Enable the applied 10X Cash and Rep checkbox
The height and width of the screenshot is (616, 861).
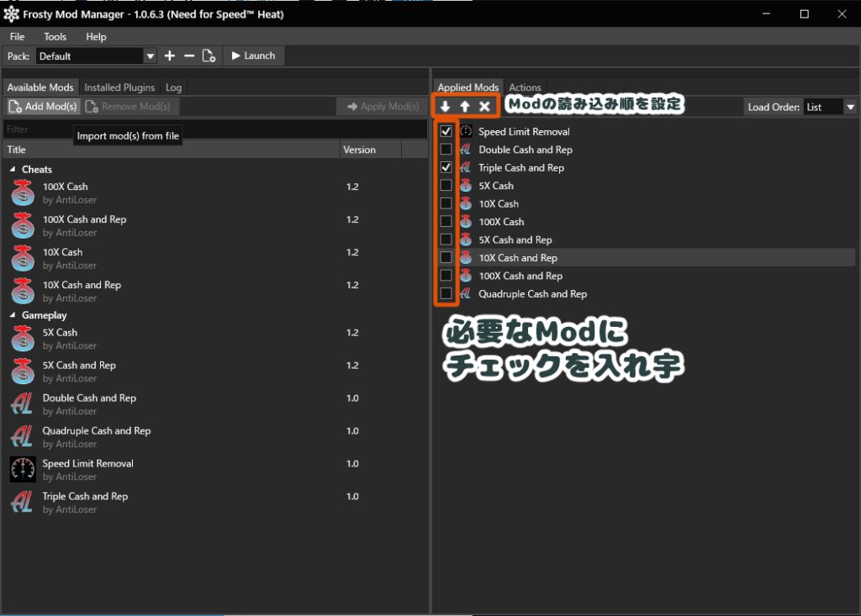[x=446, y=257]
